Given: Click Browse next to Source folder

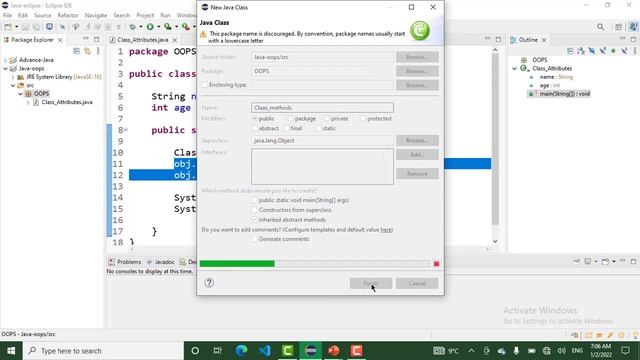Looking at the screenshot, I should (x=417, y=57).
